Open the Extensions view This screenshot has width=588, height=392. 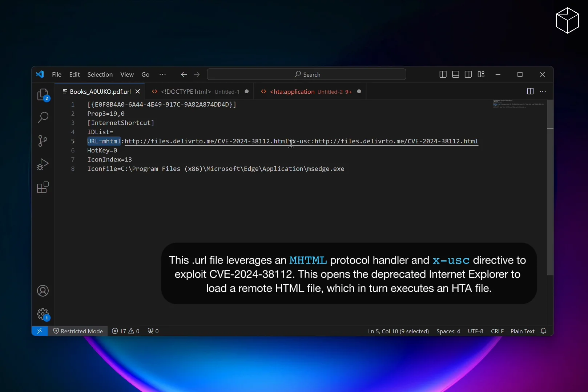(x=43, y=188)
